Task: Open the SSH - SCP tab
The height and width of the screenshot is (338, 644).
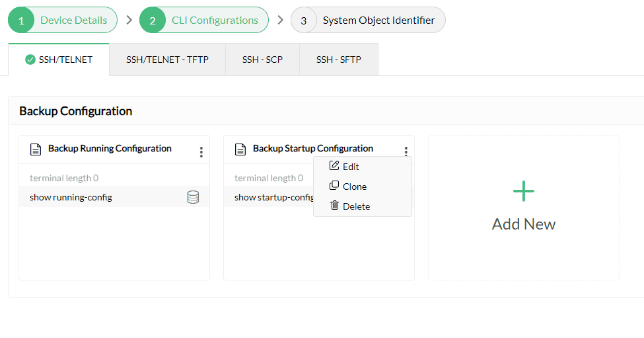Action: coord(262,60)
